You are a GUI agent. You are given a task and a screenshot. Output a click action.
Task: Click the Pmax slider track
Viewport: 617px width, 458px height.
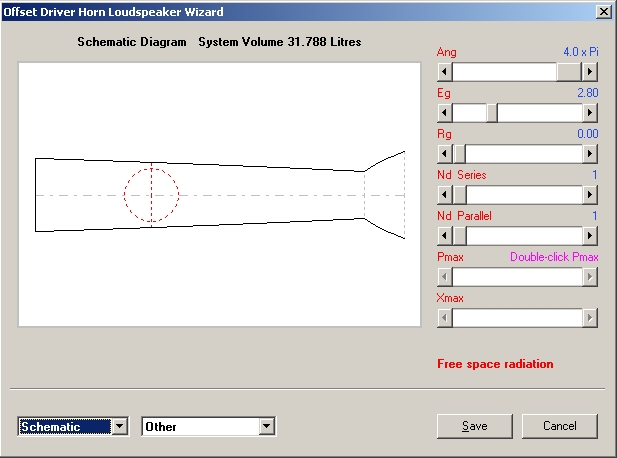(x=517, y=277)
